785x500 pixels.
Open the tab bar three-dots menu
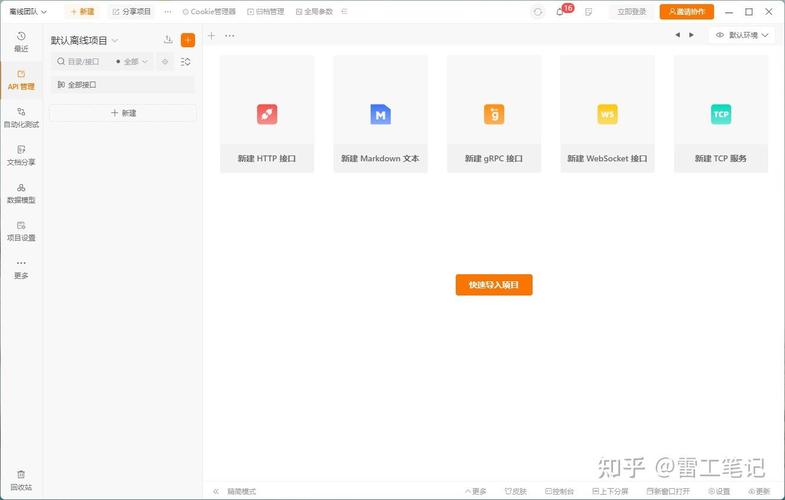pyautogui.click(x=229, y=36)
